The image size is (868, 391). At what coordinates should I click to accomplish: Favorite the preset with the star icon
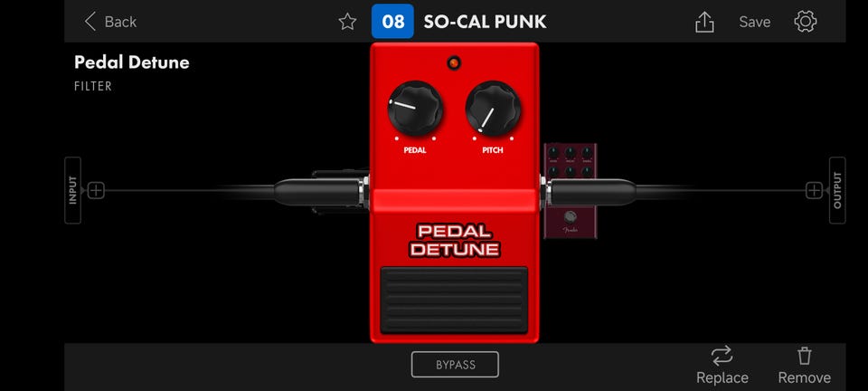coord(347,22)
